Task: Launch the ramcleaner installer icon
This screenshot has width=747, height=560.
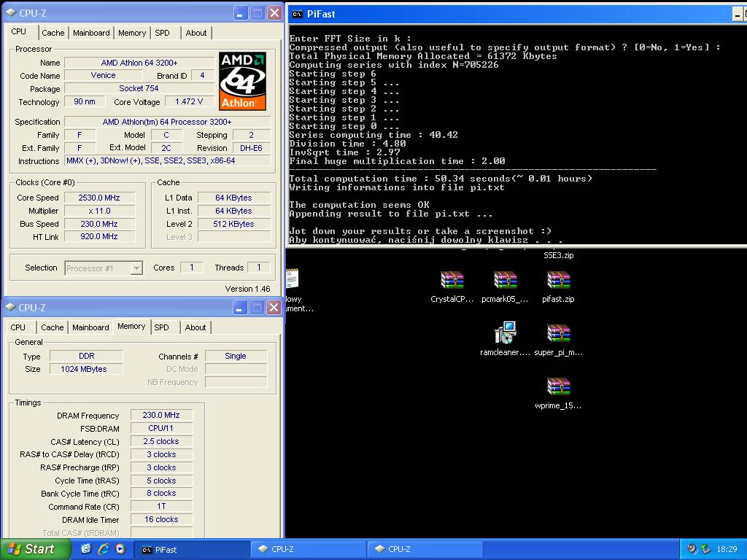Action: pyautogui.click(x=505, y=332)
